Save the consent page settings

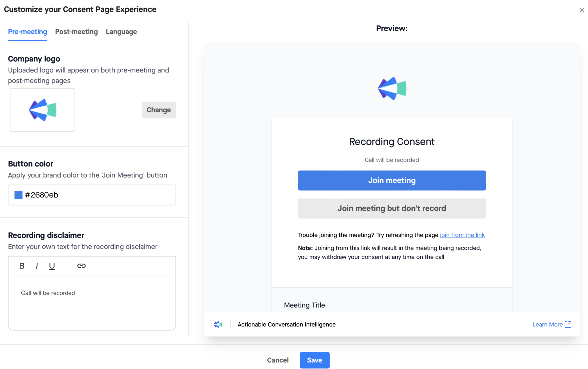pos(314,360)
